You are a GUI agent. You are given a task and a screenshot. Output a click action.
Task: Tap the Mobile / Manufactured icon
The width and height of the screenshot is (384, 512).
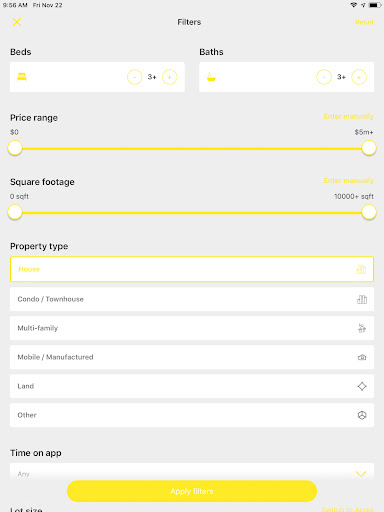click(362, 357)
